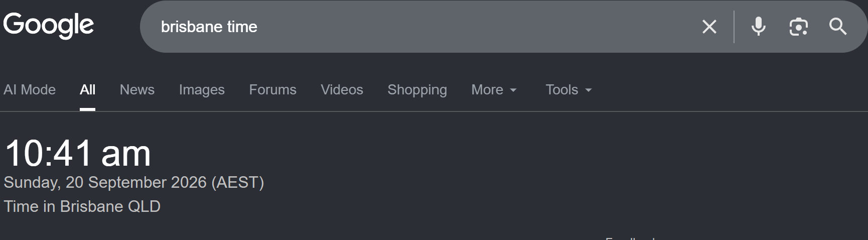Open Google Lens image search

click(x=798, y=27)
